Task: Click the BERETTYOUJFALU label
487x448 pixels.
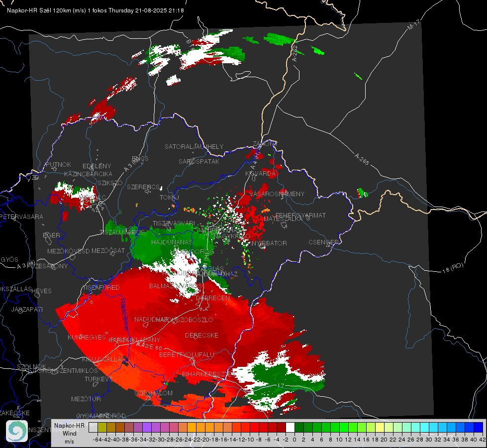Action: (187, 354)
